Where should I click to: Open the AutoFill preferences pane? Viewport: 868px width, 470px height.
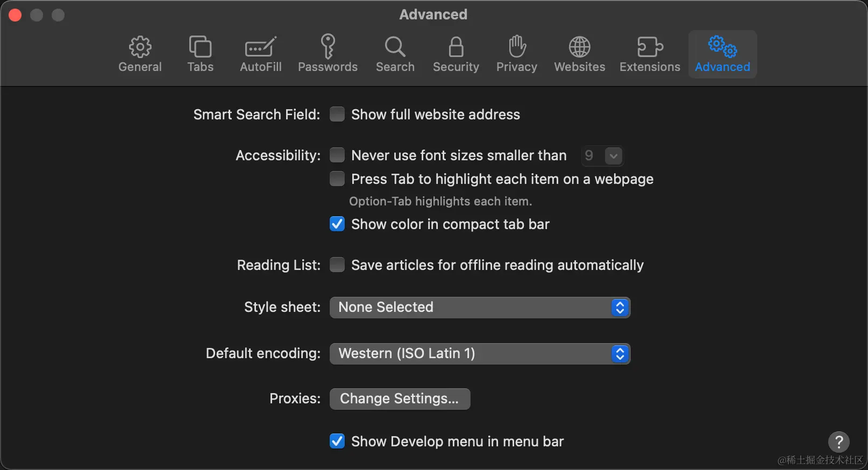click(x=261, y=54)
